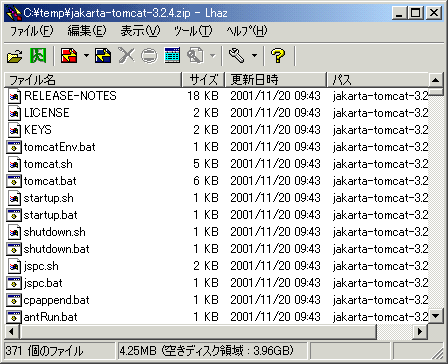
Task: Click the 6 KB size cell
Action: 206,181
